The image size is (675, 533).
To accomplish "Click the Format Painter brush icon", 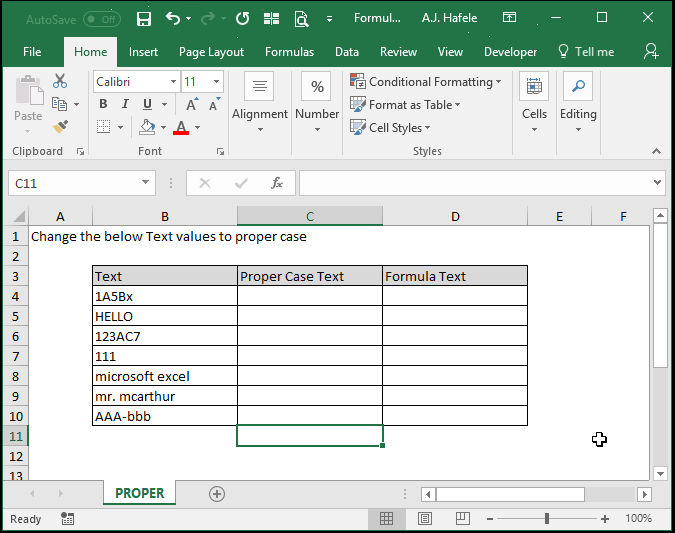I will pyautogui.click(x=60, y=127).
